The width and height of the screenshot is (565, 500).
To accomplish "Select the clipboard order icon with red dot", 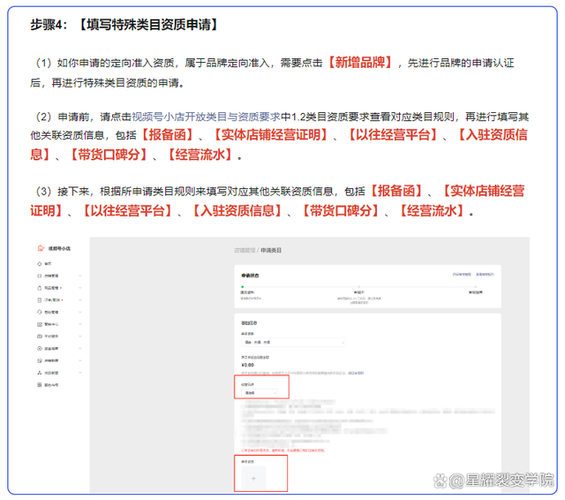I will pos(39,300).
